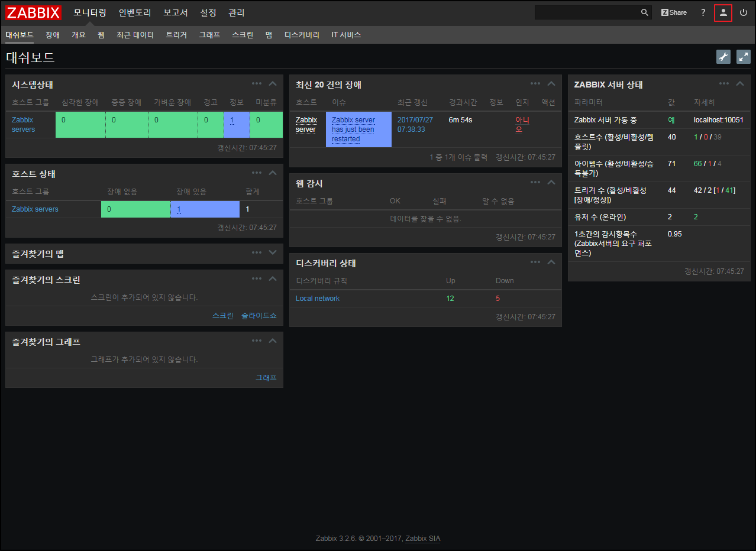756x551 pixels.
Task: Open the 설정 main menu
Action: (x=208, y=12)
